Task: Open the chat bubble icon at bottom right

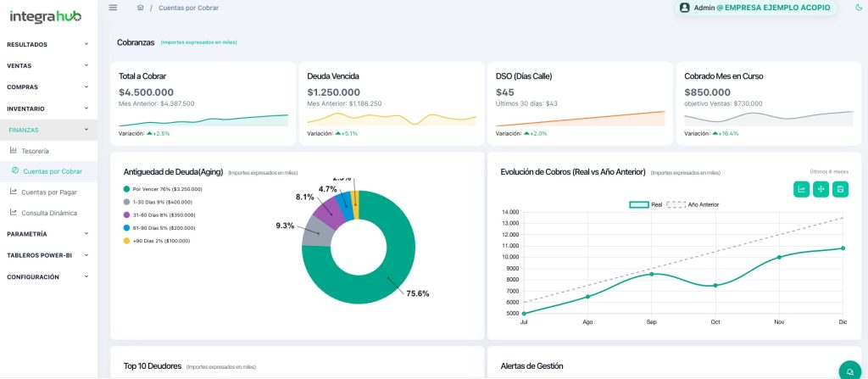Action: pos(848,370)
